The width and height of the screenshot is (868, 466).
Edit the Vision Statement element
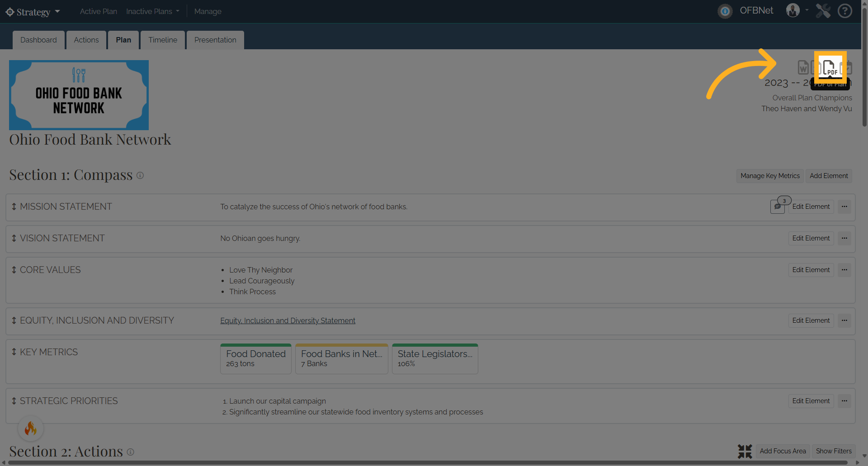pos(811,238)
